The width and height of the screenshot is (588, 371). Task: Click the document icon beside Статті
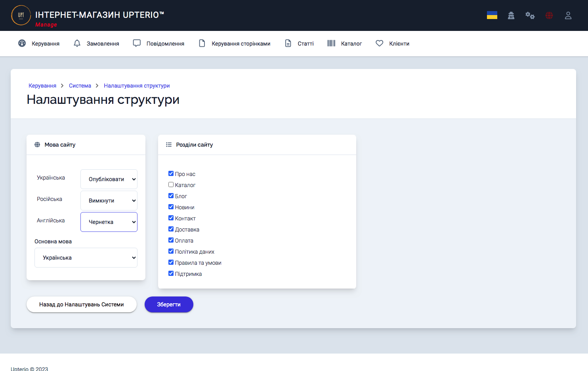[x=288, y=43]
